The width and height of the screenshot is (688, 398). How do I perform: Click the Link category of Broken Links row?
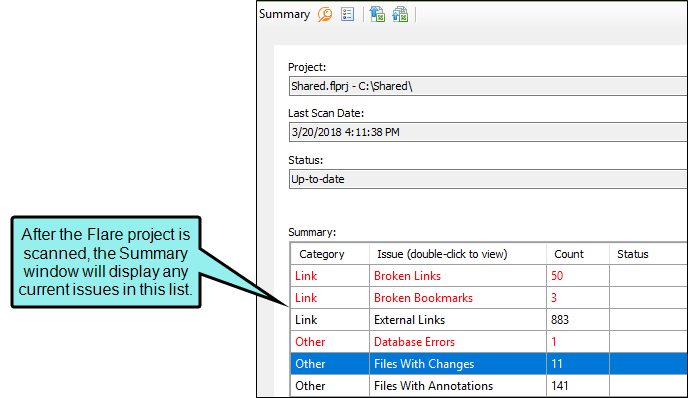[x=306, y=276]
